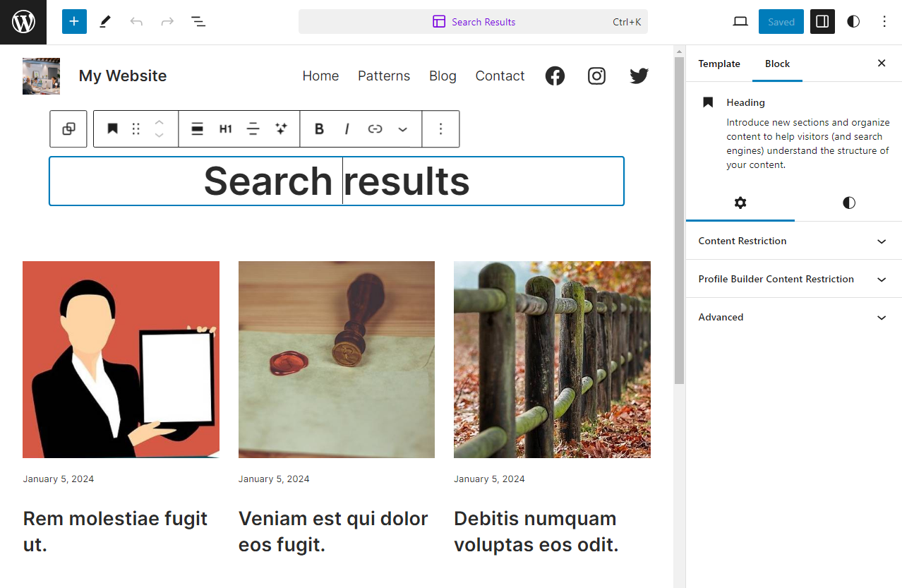Toggle italic formatting

click(x=347, y=129)
